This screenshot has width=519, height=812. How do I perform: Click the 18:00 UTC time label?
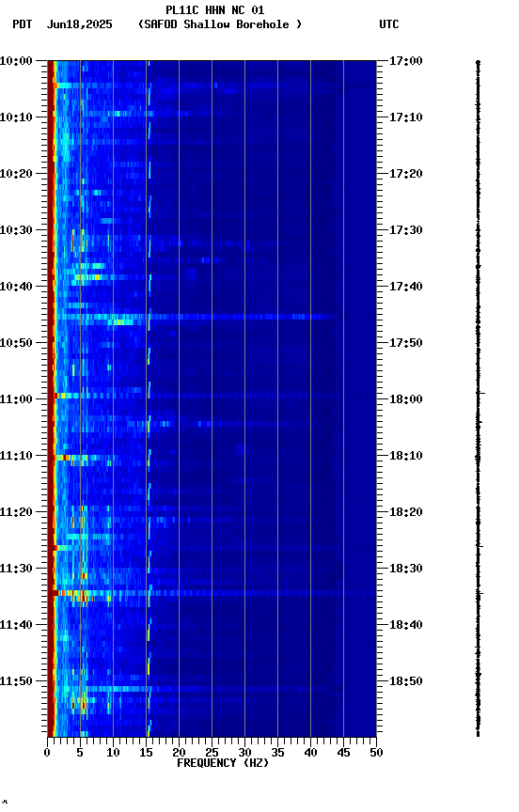pos(406,399)
